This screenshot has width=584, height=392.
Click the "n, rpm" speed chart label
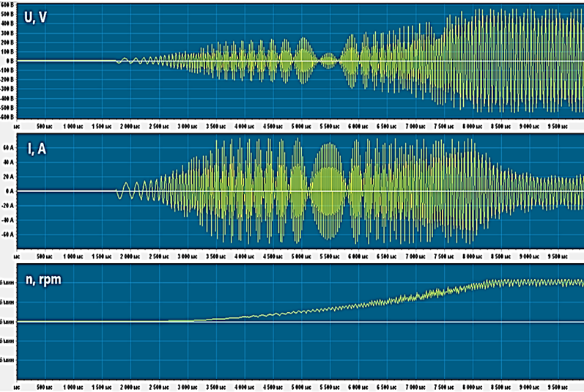click(45, 278)
